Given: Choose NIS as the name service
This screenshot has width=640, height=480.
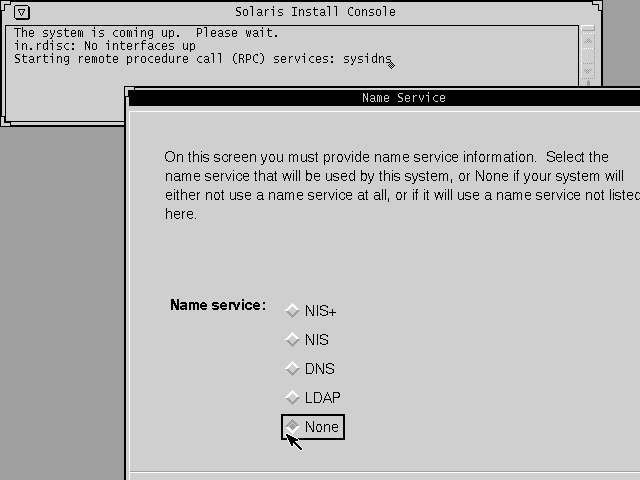Looking at the screenshot, I should pos(307,340).
